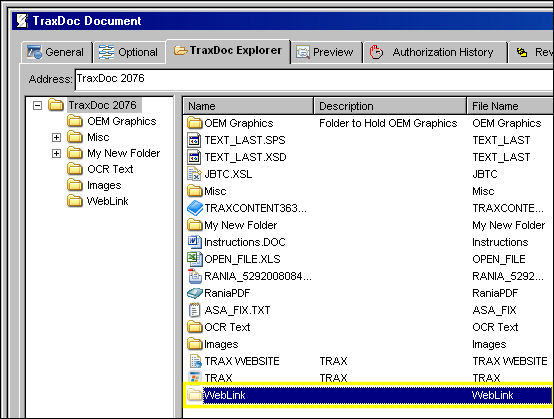The image size is (554, 419).
Task: Select Misc label in tree
Action: tap(98, 137)
